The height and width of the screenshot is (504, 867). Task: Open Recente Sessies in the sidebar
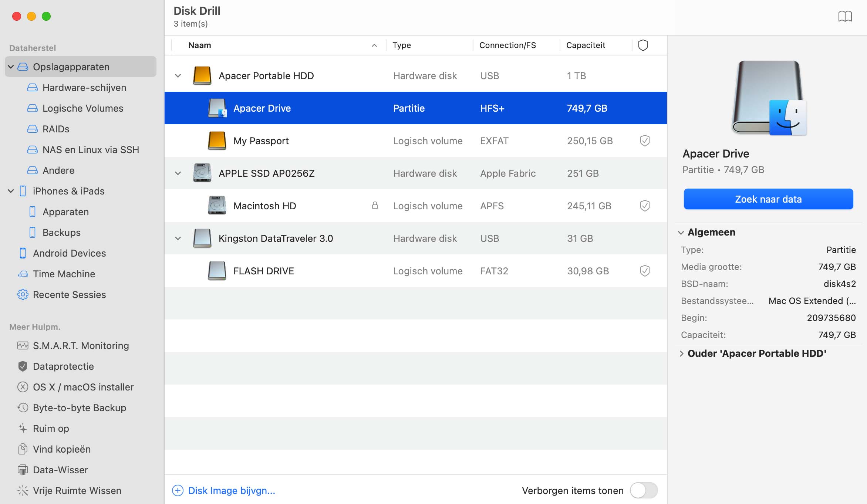(x=69, y=294)
